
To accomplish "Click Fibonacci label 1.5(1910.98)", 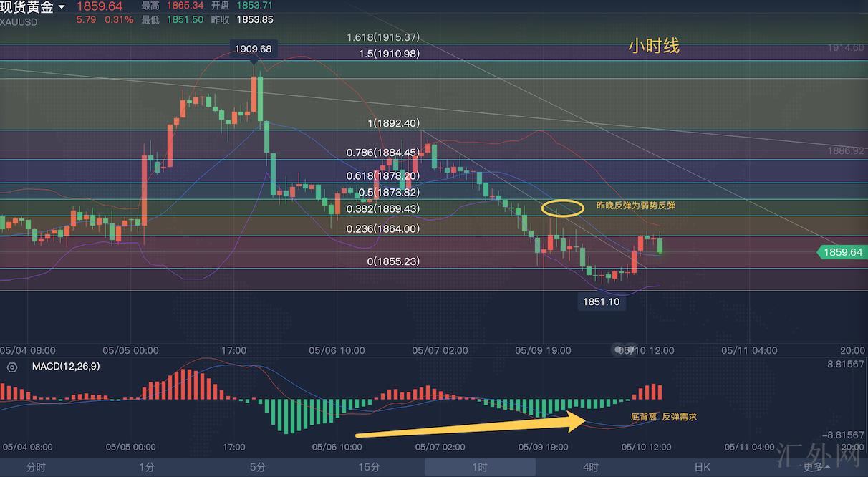I will coord(390,54).
